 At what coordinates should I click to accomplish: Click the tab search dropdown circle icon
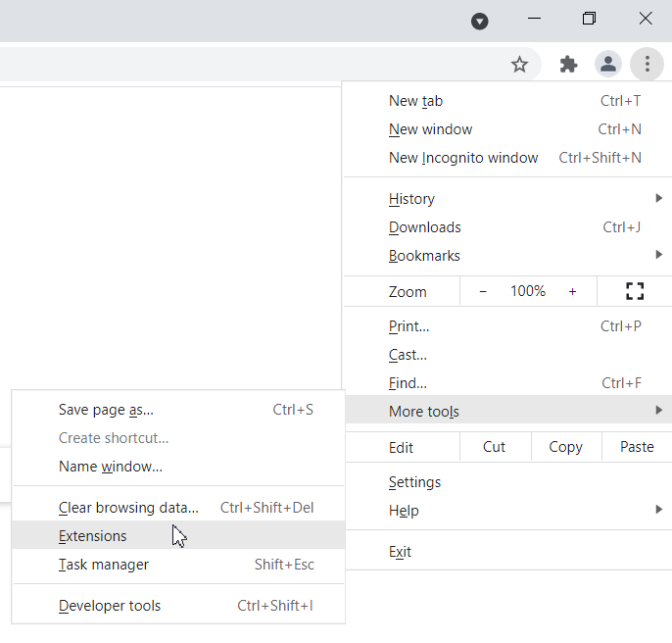pyautogui.click(x=480, y=21)
